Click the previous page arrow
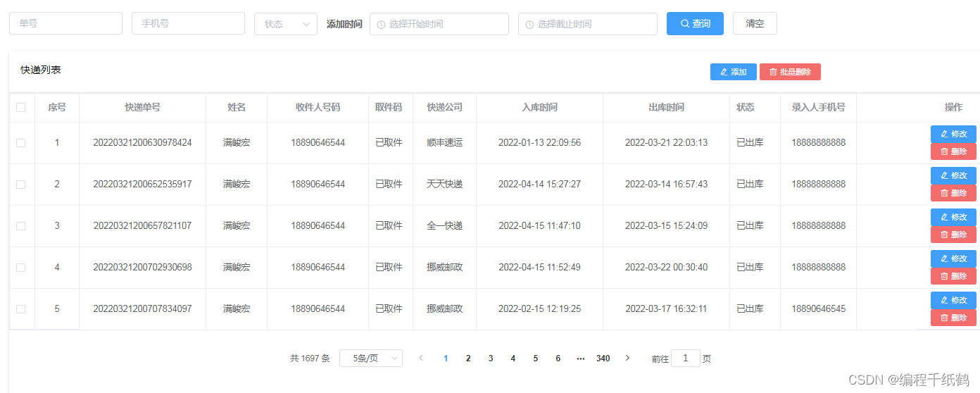 tap(421, 358)
